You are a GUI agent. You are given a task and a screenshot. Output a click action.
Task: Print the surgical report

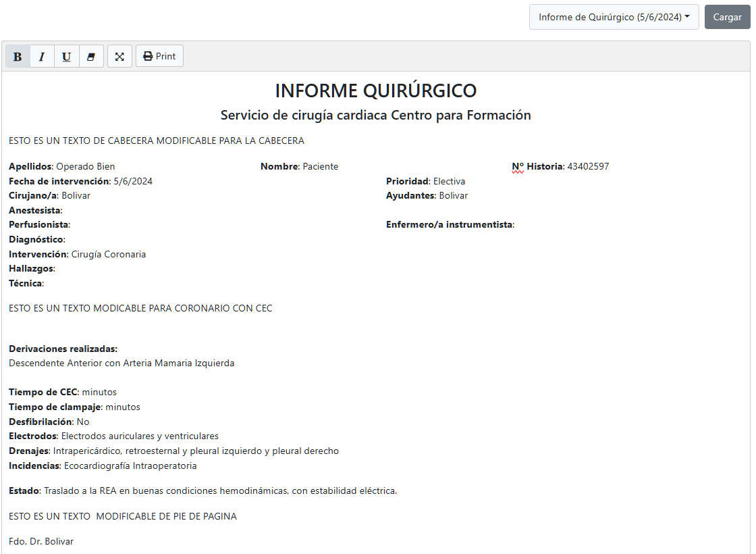[159, 57]
